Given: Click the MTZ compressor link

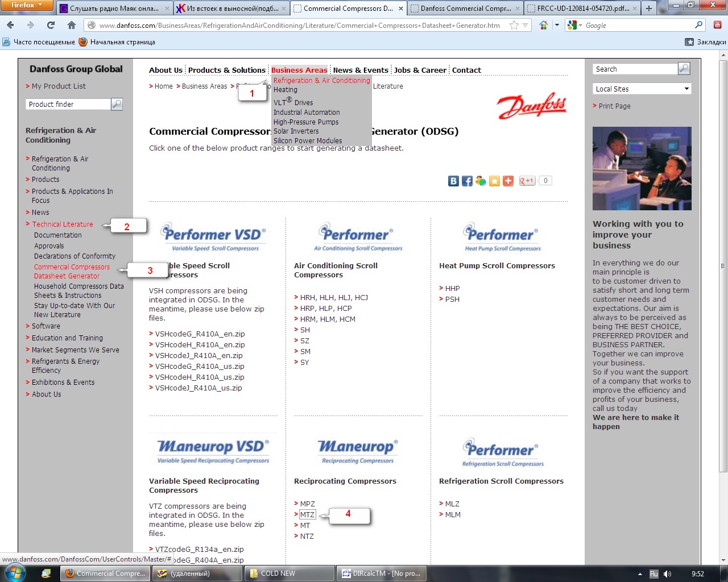Looking at the screenshot, I should pos(307,514).
